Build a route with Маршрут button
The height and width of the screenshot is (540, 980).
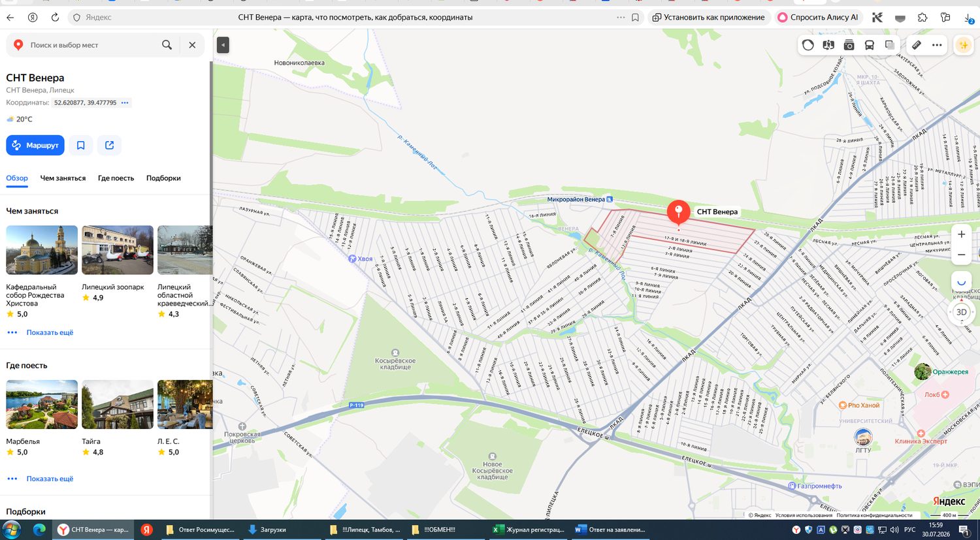[35, 145]
